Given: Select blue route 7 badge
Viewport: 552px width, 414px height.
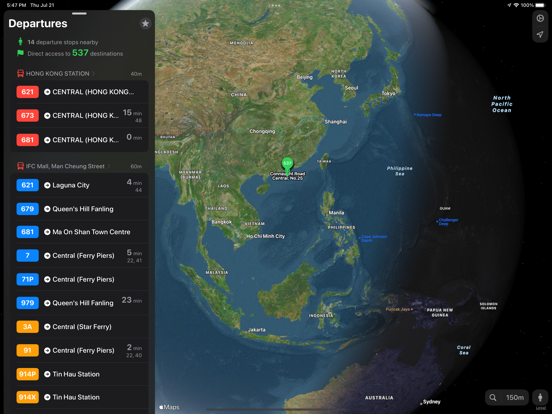Looking at the screenshot, I should [x=27, y=256].
